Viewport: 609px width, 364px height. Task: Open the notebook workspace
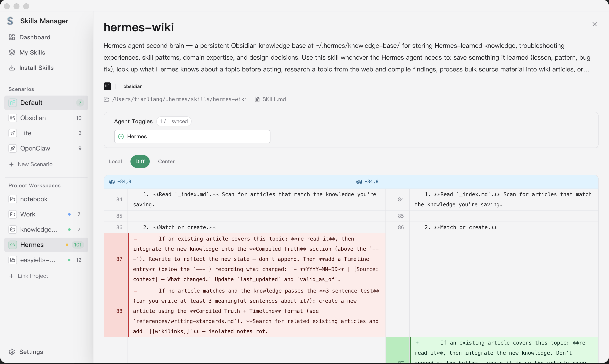coord(34,199)
